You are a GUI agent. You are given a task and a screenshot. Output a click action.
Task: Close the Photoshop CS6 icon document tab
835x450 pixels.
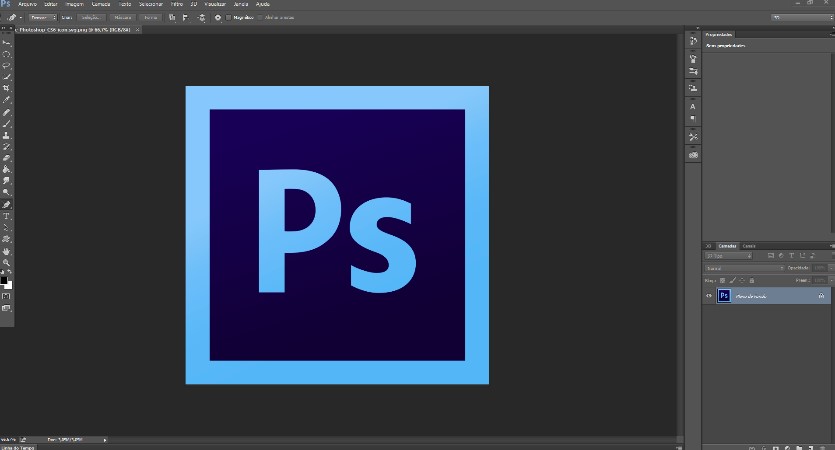(x=137, y=30)
